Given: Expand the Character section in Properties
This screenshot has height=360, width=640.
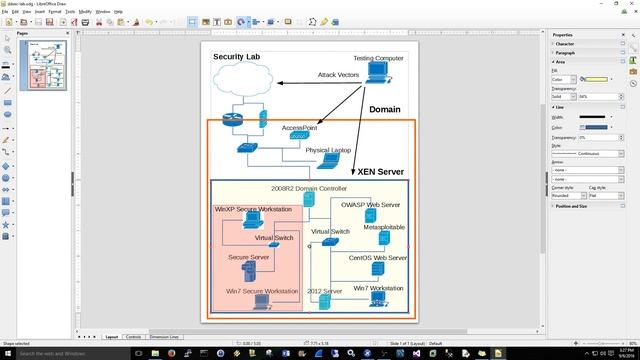Looking at the screenshot, I should 565,44.
